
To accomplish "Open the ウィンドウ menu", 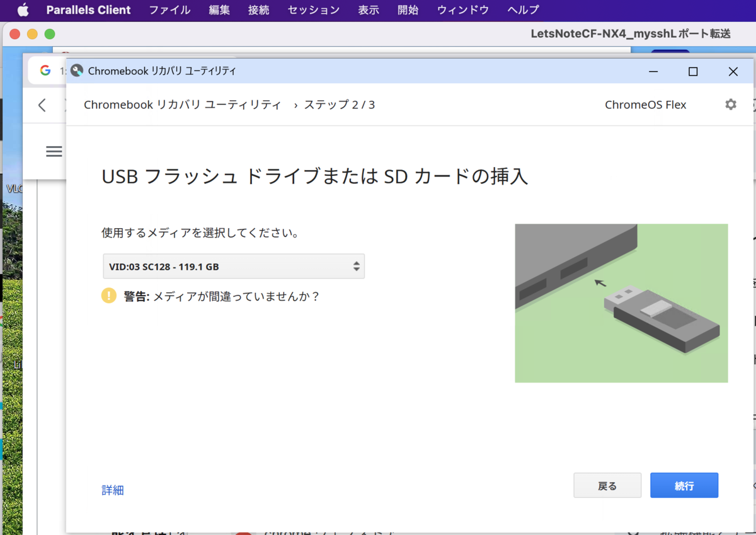I will pyautogui.click(x=463, y=10).
